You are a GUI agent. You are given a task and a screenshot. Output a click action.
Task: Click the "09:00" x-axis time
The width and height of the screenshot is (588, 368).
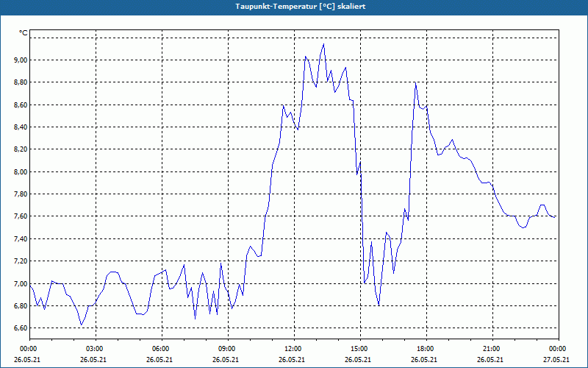pos(228,349)
